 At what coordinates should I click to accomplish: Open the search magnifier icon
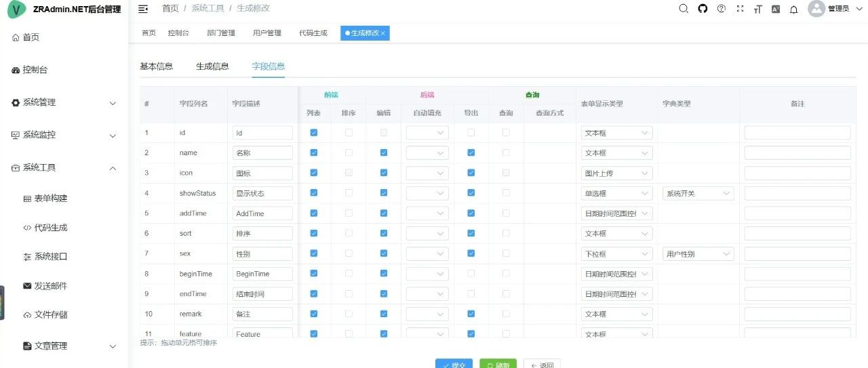(x=684, y=9)
